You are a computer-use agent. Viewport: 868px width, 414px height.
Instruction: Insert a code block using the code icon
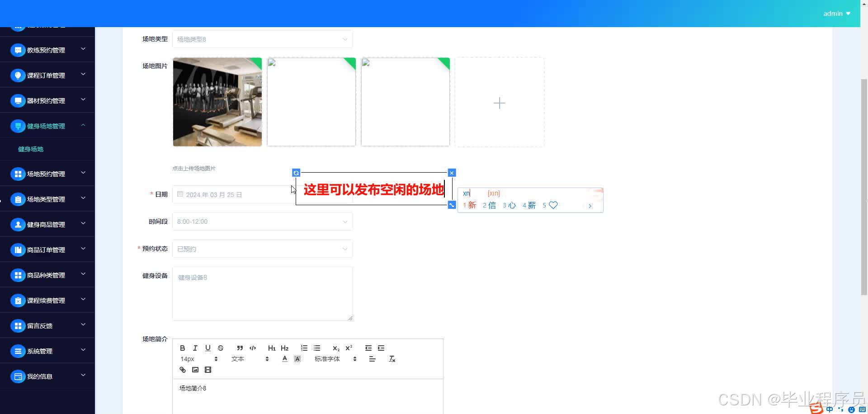pos(252,348)
